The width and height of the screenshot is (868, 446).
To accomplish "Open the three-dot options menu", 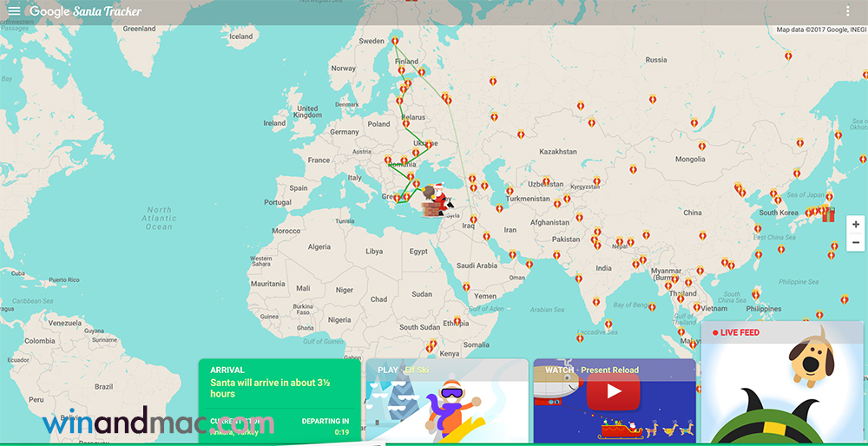I will coord(848,11).
